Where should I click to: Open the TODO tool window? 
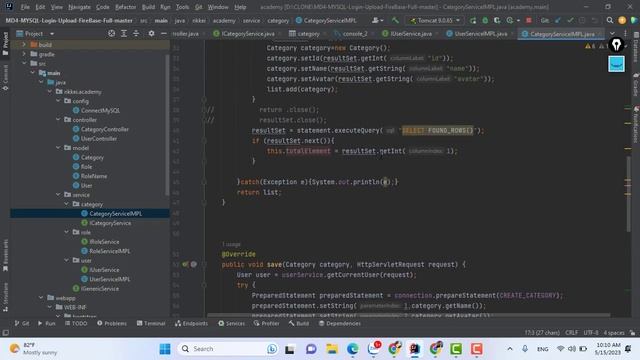pyautogui.click(x=76, y=323)
